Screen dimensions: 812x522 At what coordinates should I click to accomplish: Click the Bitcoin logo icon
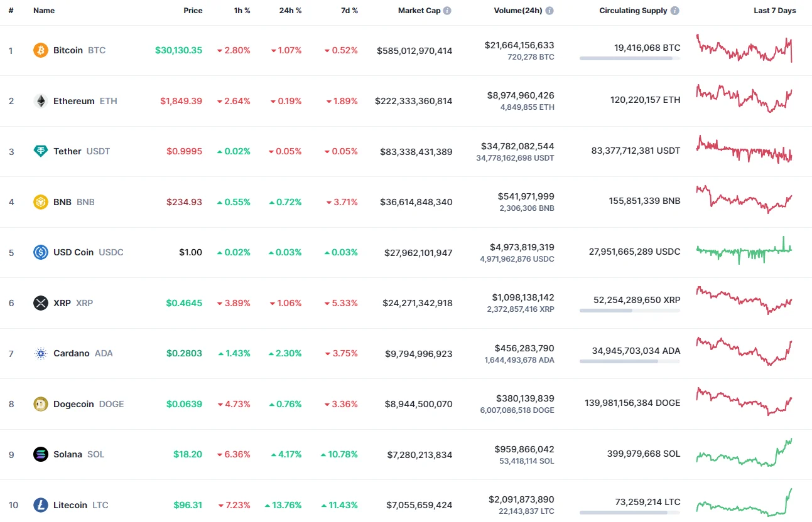40,50
